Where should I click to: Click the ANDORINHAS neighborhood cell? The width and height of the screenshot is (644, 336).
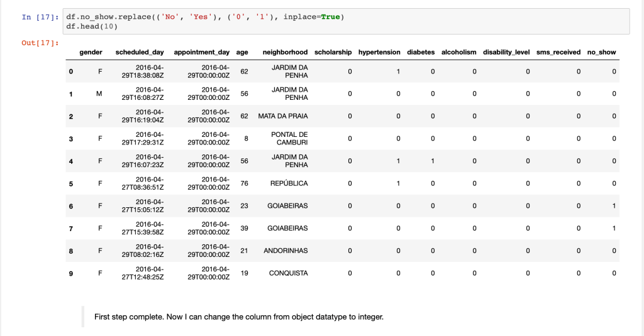pyautogui.click(x=286, y=251)
